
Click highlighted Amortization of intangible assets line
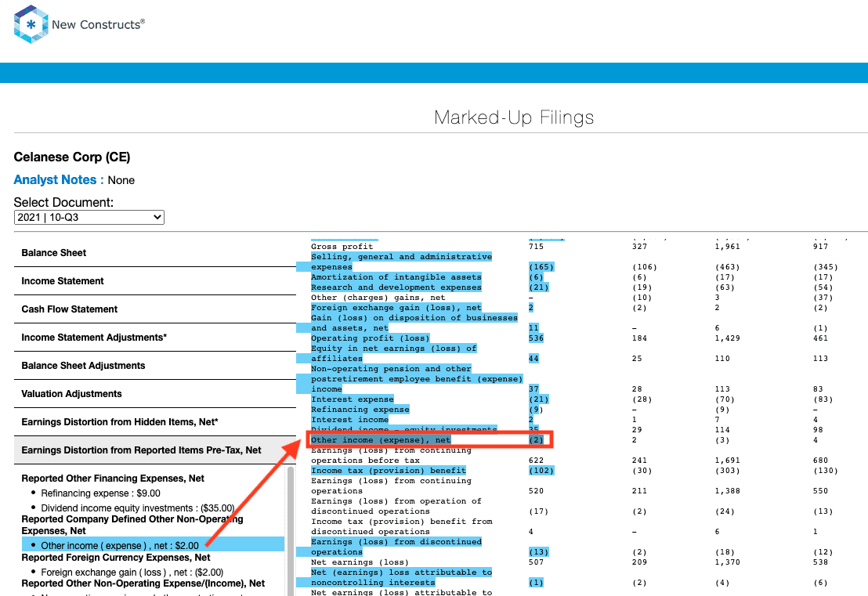(x=396, y=277)
